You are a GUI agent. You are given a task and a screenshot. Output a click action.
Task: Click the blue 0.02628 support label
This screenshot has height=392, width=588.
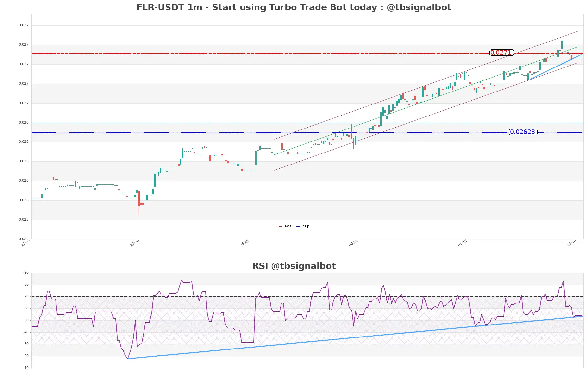tap(523, 132)
